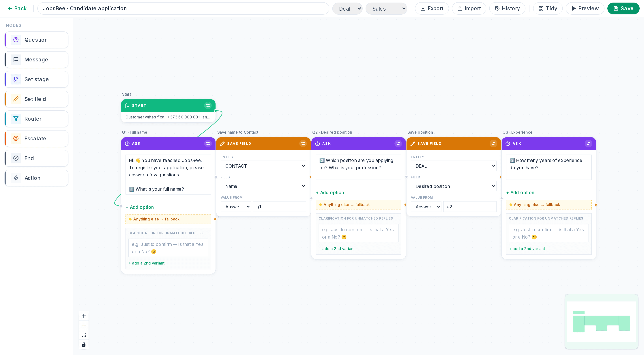Click the minimap overview
Viewport: 644px width, 355px height.
click(x=601, y=322)
